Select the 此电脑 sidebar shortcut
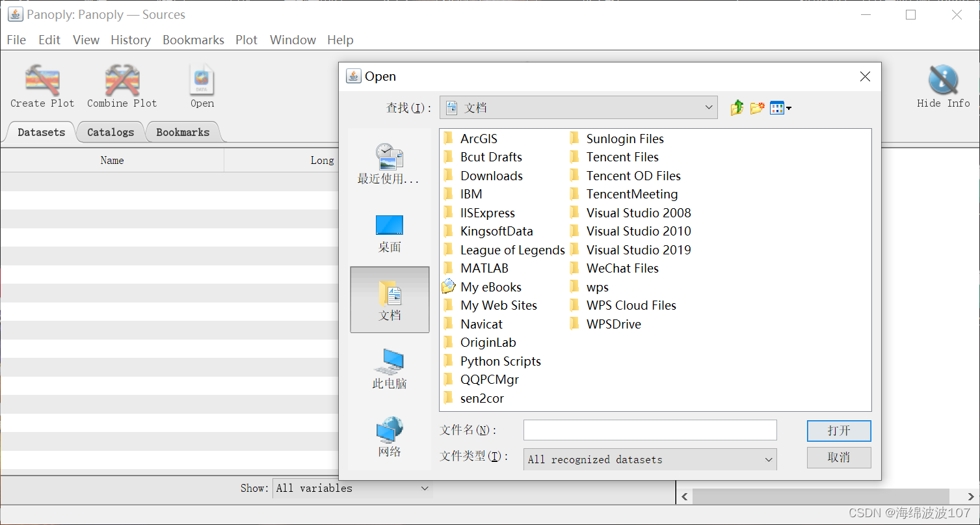Viewport: 980px width, 525px height. click(x=390, y=369)
